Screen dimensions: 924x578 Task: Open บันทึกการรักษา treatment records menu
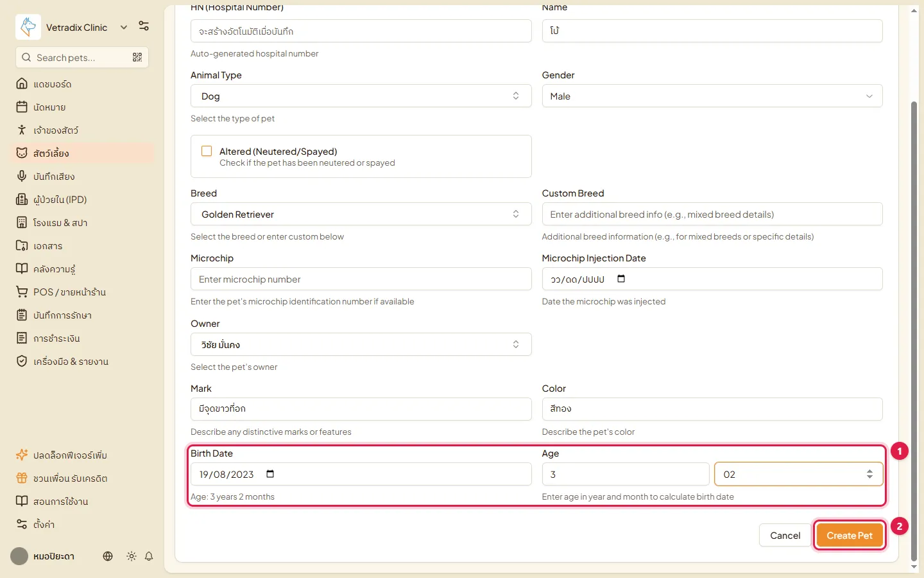(82, 315)
